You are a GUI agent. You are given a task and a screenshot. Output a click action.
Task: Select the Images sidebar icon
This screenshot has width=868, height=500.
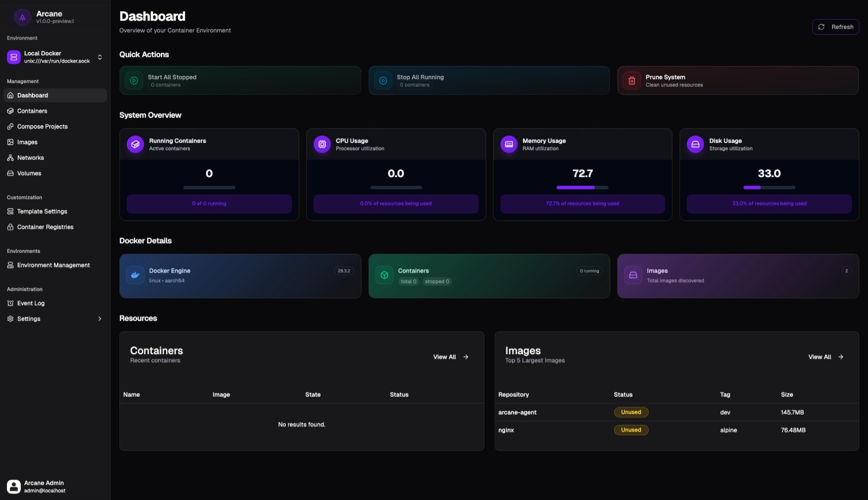click(x=10, y=142)
